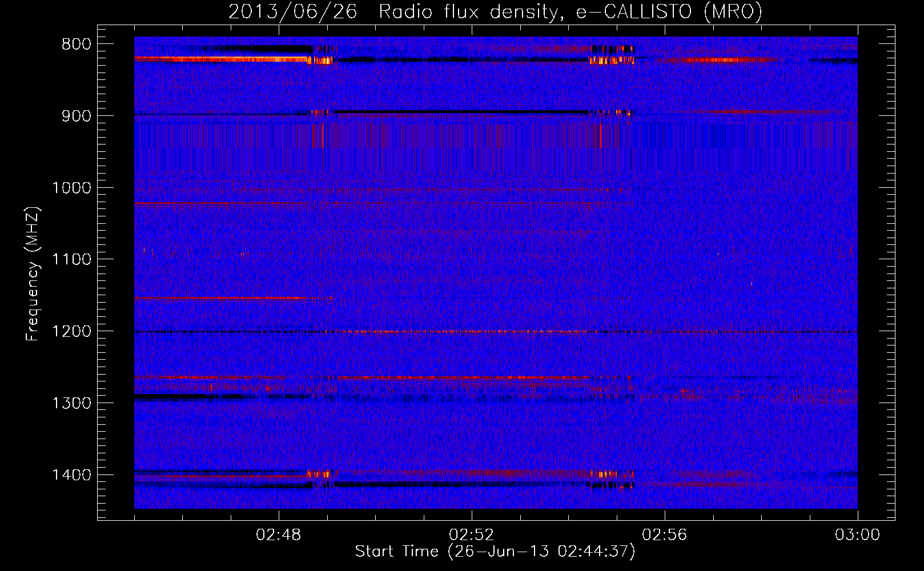924x571 pixels.
Task: Click the 03:00 time tick label
Action: click(x=858, y=535)
